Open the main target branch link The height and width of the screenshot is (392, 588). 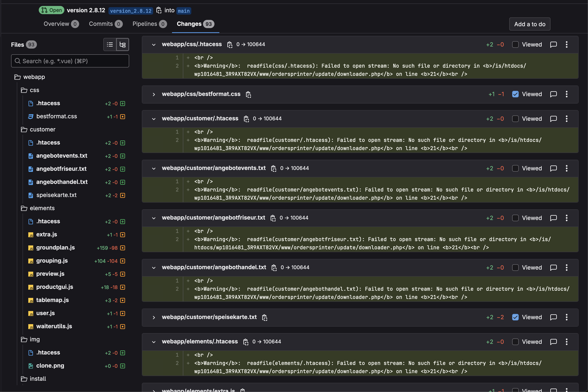(x=184, y=11)
